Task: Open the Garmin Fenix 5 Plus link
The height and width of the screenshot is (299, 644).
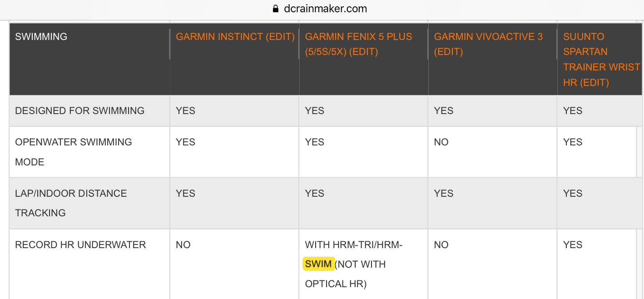Action: point(358,44)
